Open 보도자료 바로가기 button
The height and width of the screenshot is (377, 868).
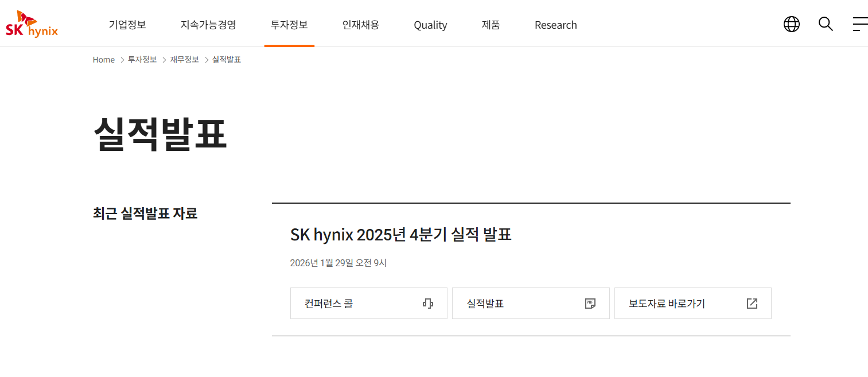click(x=693, y=304)
